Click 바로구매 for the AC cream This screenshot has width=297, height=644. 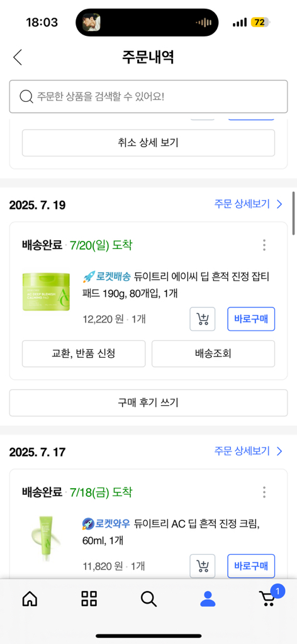[x=251, y=566]
